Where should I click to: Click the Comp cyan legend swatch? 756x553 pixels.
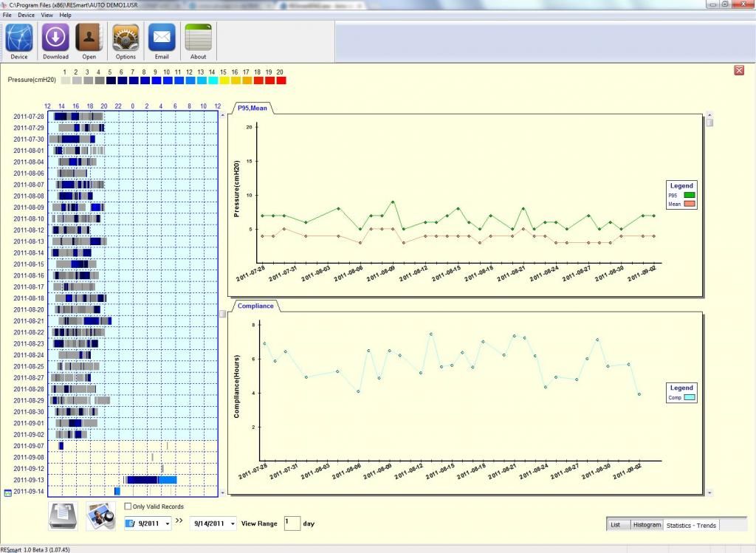pyautogui.click(x=690, y=398)
